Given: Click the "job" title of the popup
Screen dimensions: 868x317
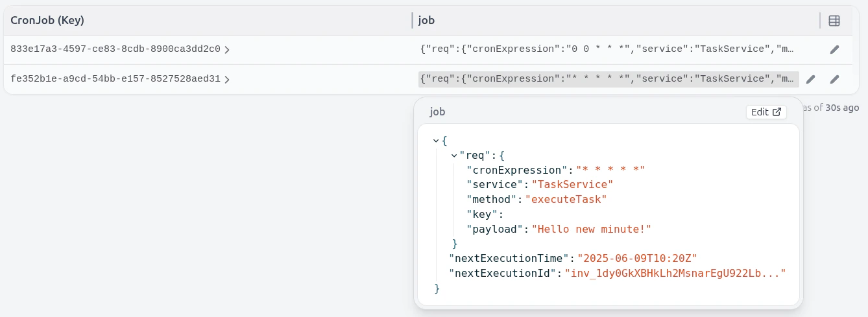Looking at the screenshot, I should click(x=438, y=112).
